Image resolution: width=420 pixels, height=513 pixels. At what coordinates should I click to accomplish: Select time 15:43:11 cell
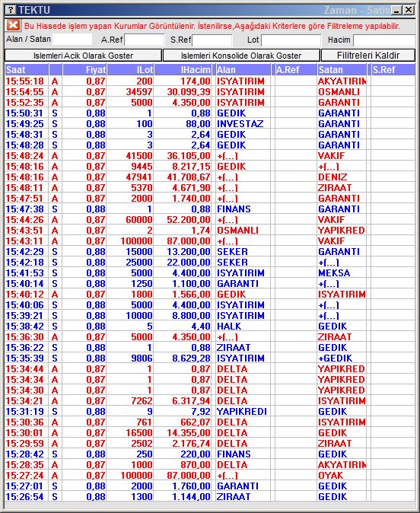(24, 241)
